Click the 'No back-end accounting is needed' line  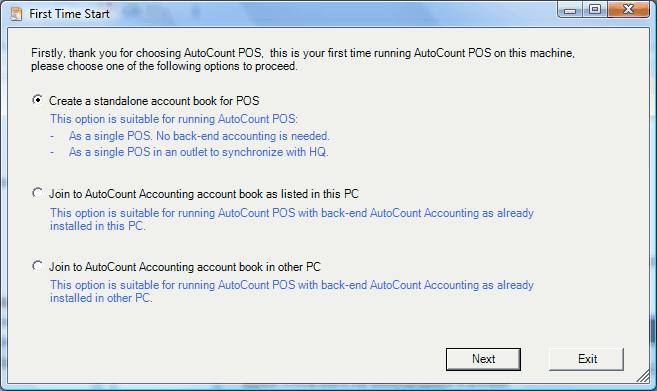[x=199, y=136]
